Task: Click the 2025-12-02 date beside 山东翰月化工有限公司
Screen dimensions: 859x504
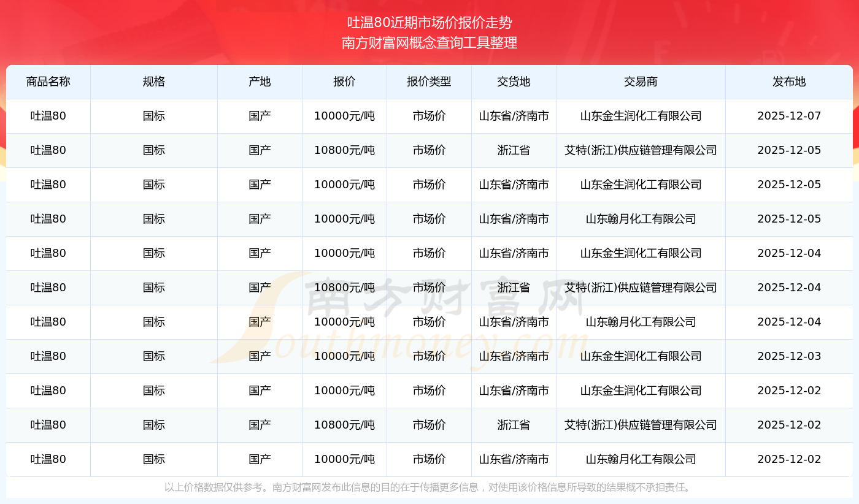Action: (x=789, y=459)
